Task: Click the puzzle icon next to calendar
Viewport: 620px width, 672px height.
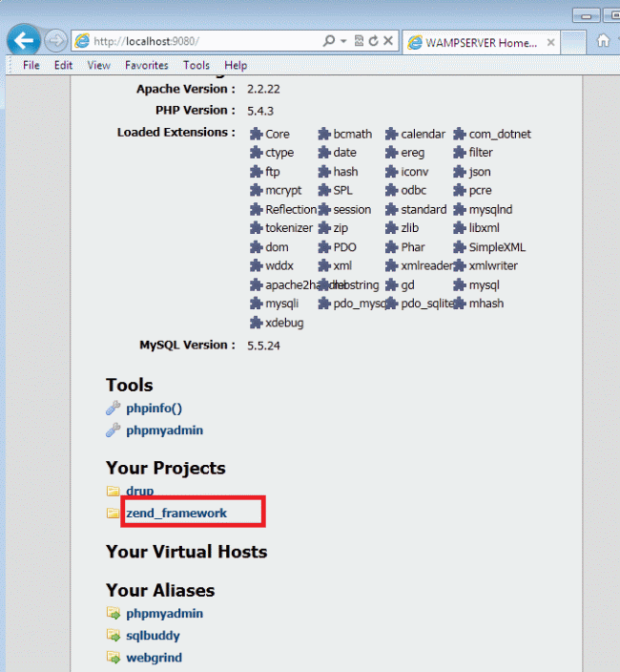Action: [x=391, y=134]
